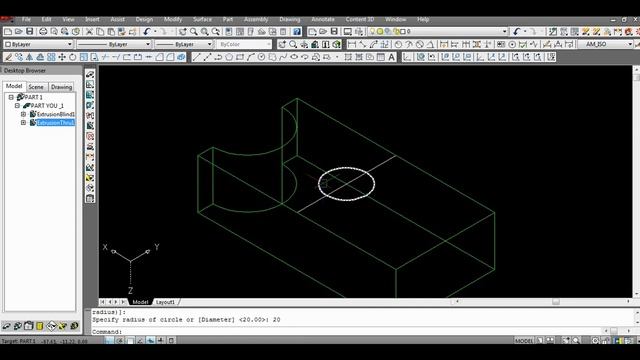Select ExtrusionThru1 in the browser tree
Viewport: 640px width, 360px height.
click(x=56, y=123)
